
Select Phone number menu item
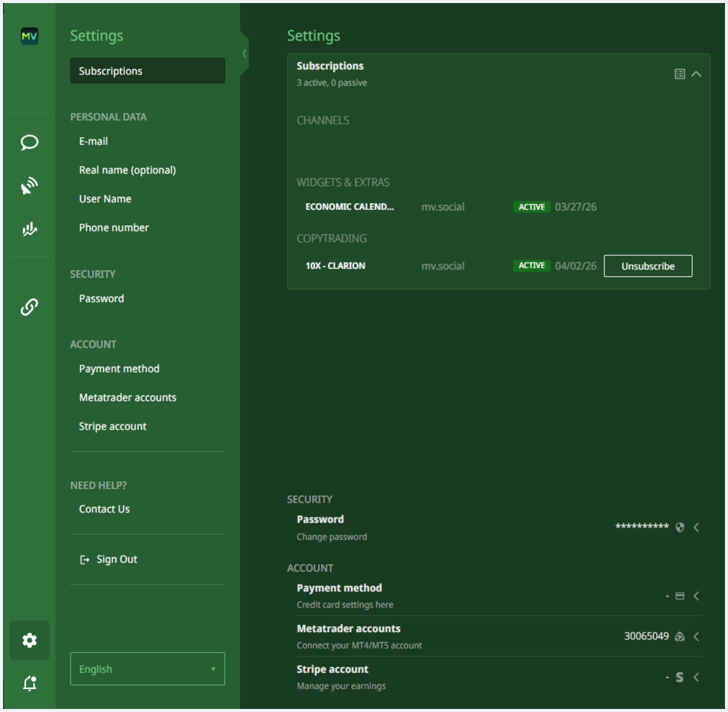(114, 228)
